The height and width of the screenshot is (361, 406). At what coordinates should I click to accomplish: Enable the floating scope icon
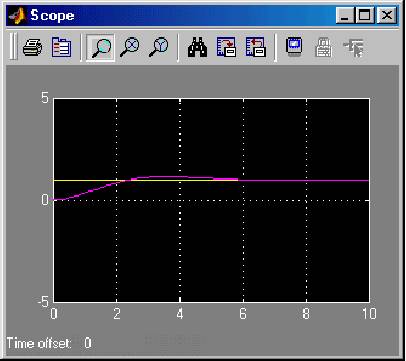pyautogui.click(x=294, y=47)
